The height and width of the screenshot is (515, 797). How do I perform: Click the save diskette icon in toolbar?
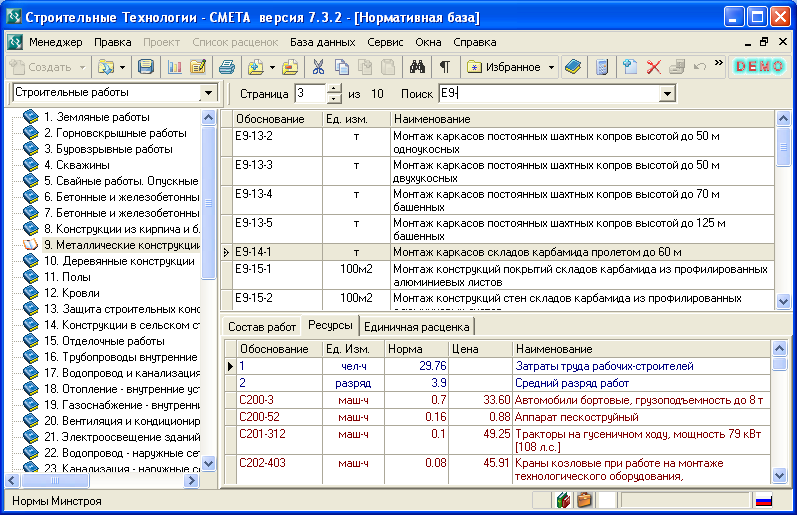click(x=146, y=67)
